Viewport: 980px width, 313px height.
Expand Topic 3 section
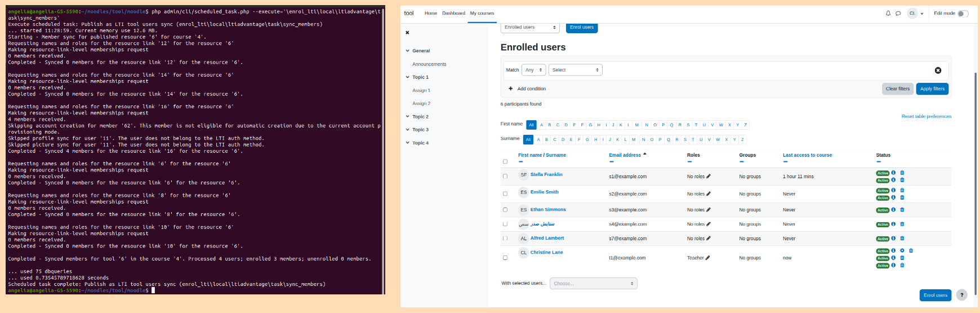click(x=408, y=130)
